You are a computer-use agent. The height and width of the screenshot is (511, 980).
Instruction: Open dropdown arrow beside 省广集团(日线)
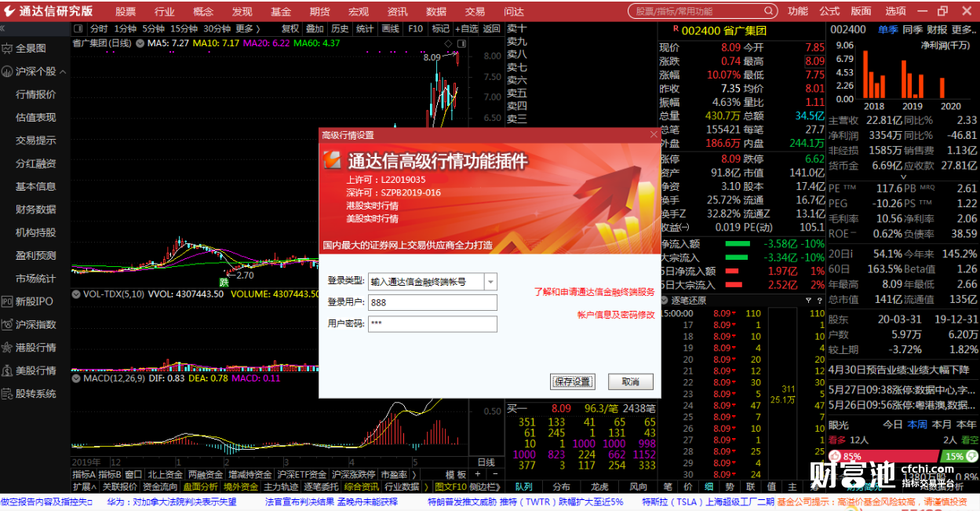140,43
